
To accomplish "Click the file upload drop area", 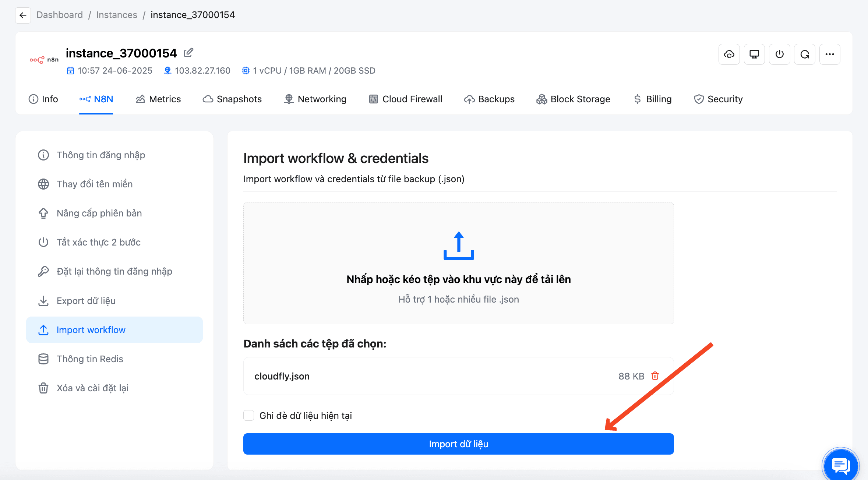I will point(458,263).
